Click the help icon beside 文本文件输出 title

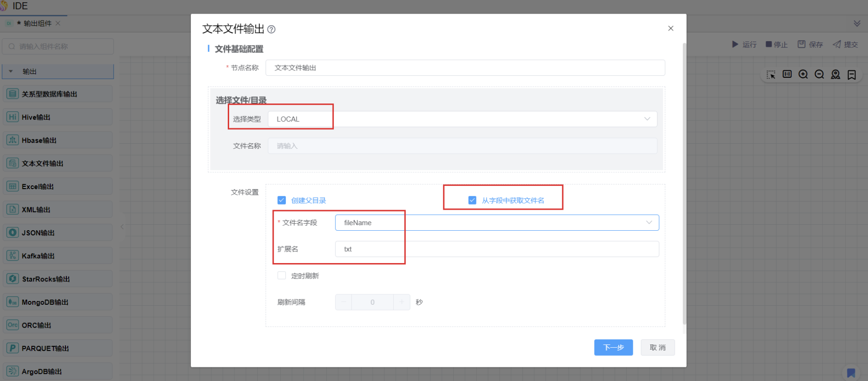[x=271, y=29]
